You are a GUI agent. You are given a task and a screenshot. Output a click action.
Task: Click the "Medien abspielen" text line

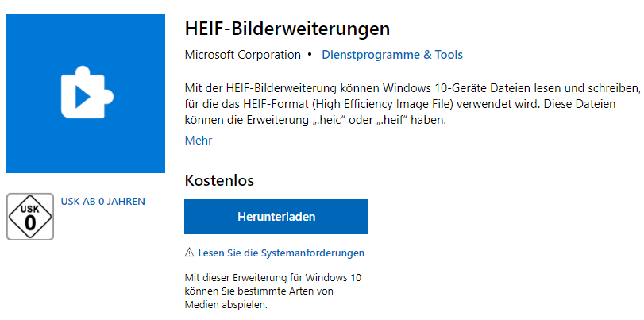click(x=226, y=305)
